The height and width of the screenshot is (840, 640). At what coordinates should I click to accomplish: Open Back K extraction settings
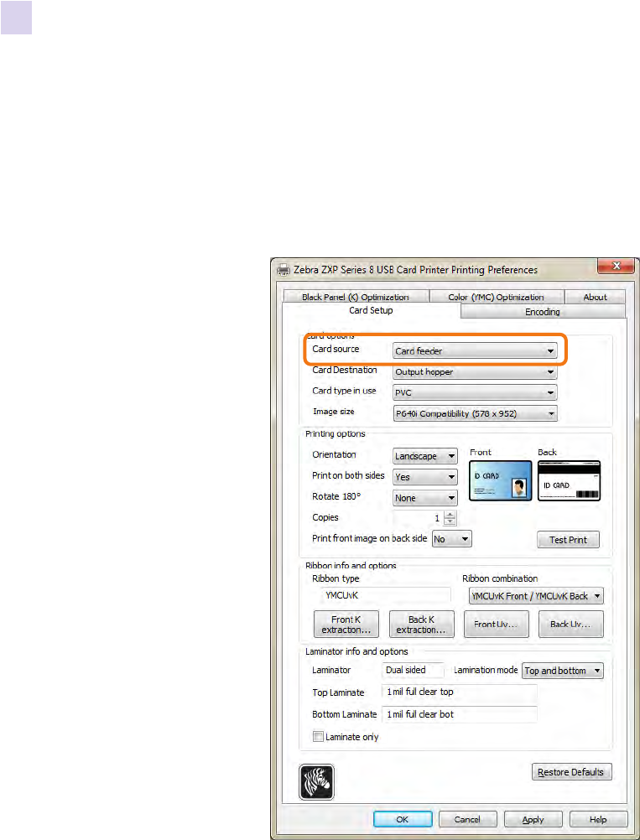tap(421, 624)
